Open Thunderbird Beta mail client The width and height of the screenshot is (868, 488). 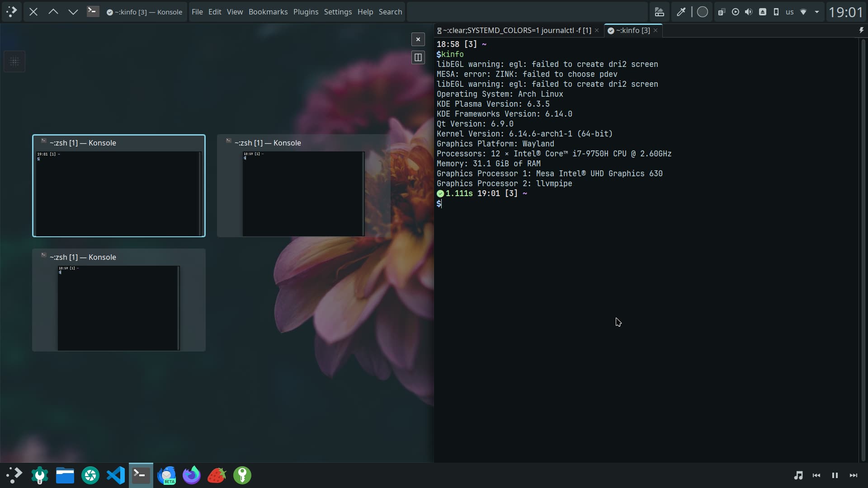click(x=166, y=475)
